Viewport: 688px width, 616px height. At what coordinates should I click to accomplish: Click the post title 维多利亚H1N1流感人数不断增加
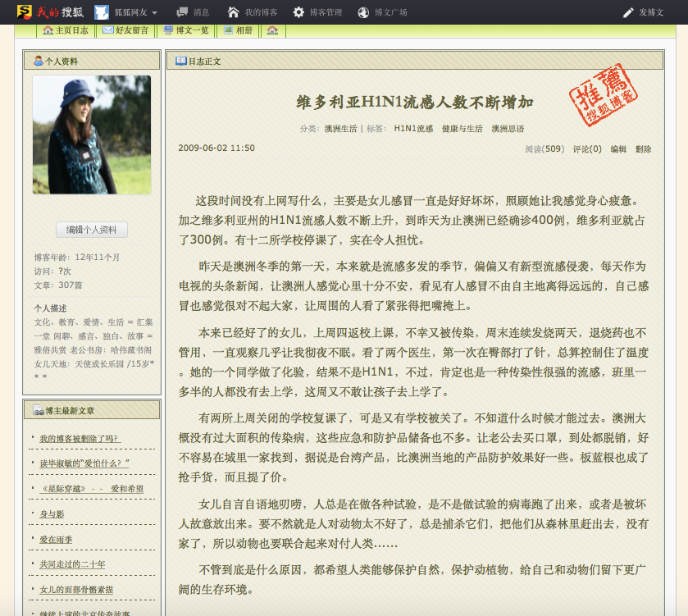click(x=415, y=103)
